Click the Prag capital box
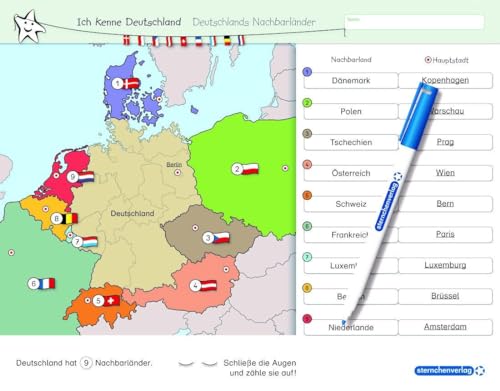The height and width of the screenshot is (391, 500). [x=445, y=142]
